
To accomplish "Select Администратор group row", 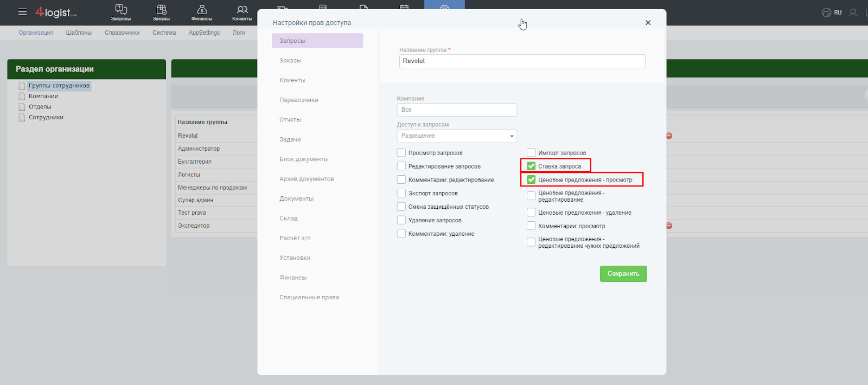I will click(x=199, y=149).
